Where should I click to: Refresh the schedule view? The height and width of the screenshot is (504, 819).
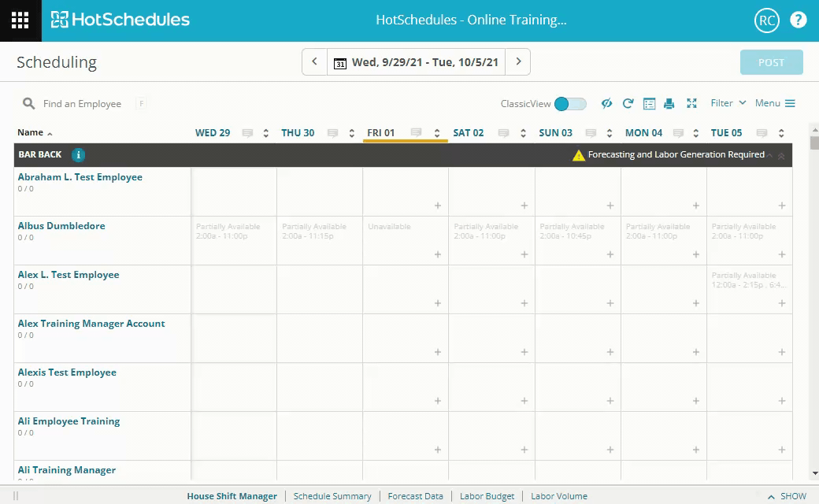coord(628,104)
